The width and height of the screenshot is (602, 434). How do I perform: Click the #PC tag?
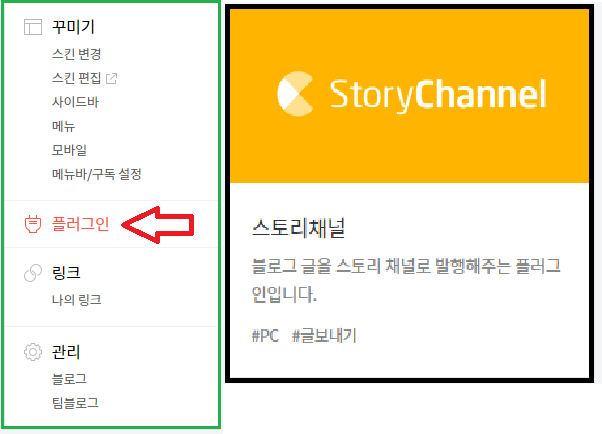265,336
